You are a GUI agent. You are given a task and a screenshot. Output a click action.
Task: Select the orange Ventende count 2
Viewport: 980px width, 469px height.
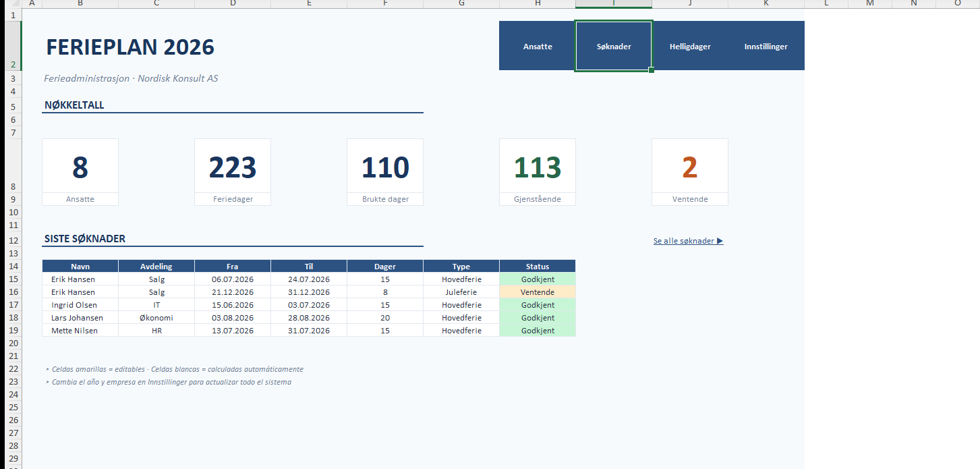tap(689, 167)
